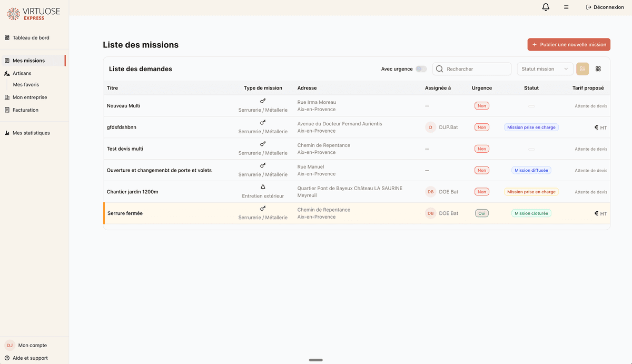Screen dimensions: 632x364
Task: Click the Virtuose Express logo
Action: click(34, 14)
